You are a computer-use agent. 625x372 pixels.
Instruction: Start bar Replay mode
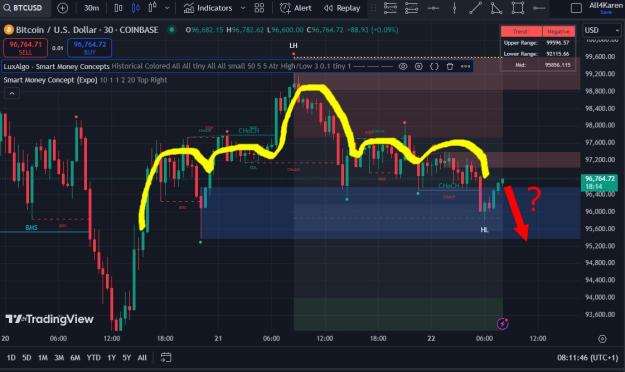pyautogui.click(x=342, y=8)
